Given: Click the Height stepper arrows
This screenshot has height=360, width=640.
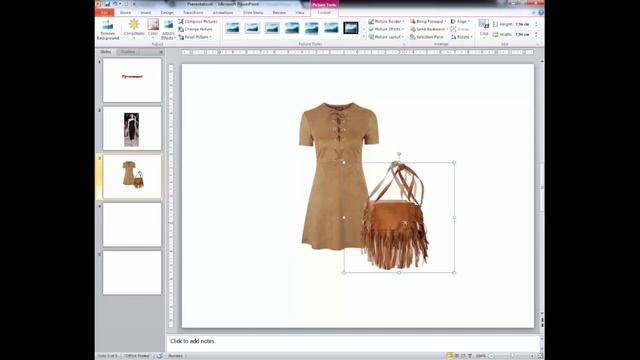Looking at the screenshot, I should coord(536,24).
